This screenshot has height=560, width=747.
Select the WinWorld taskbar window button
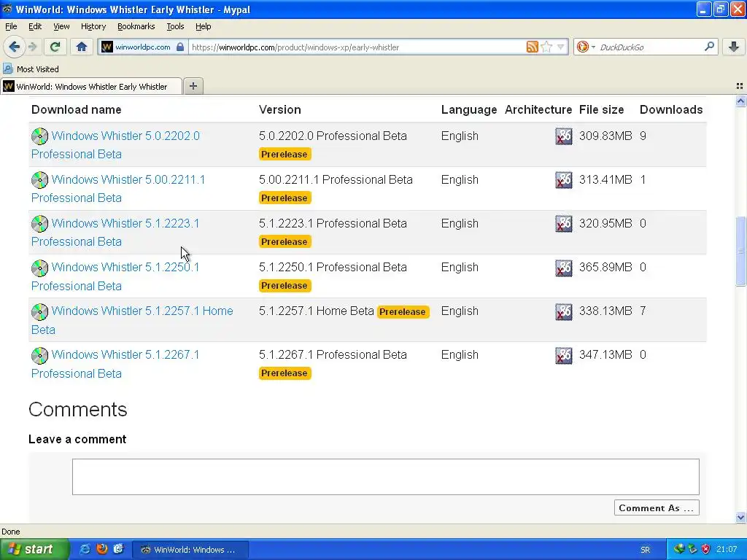[x=190, y=550]
